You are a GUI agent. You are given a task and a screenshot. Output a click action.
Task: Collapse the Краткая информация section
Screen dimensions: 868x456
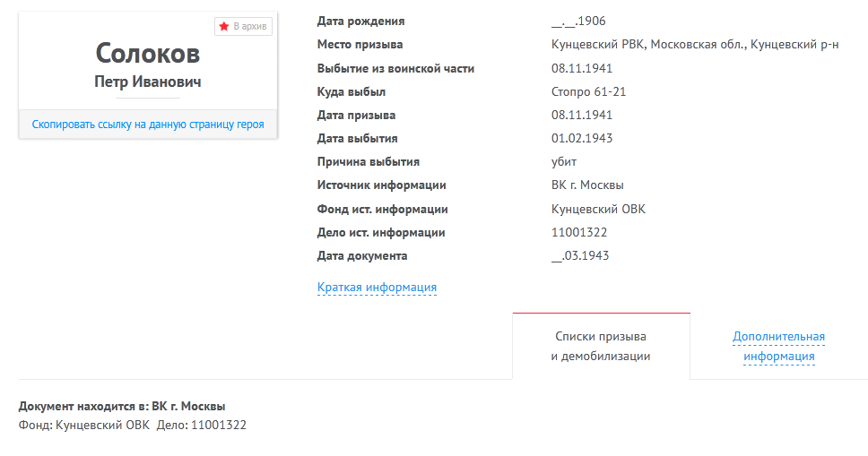pyautogui.click(x=377, y=288)
